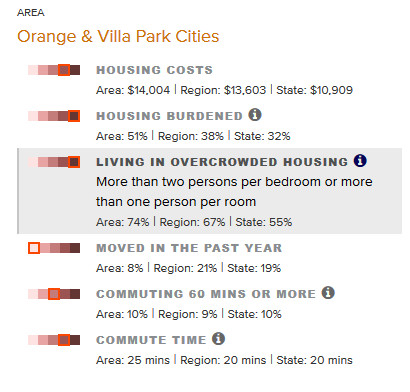Open info icon next to Commuting 60 Mins
The image size is (410, 392).
[328, 293]
